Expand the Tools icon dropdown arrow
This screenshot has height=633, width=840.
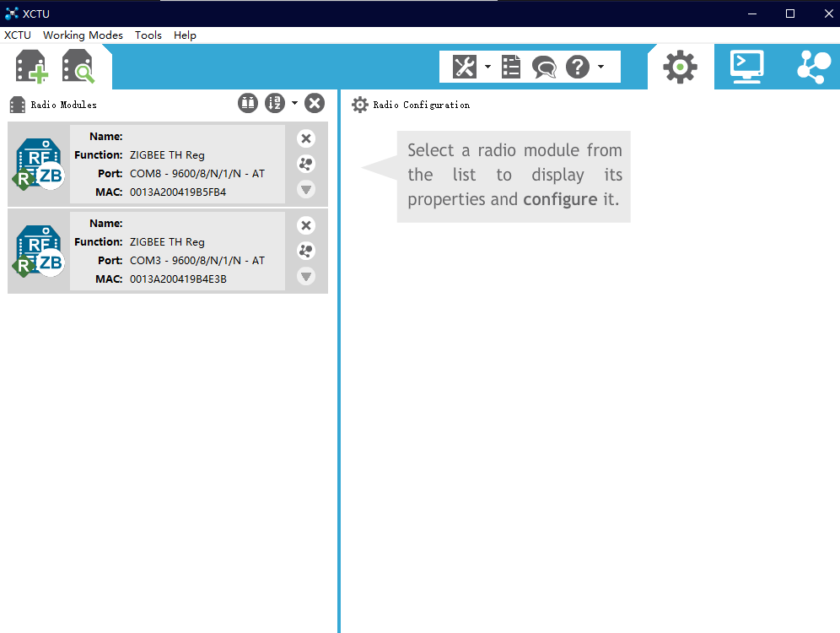487,67
